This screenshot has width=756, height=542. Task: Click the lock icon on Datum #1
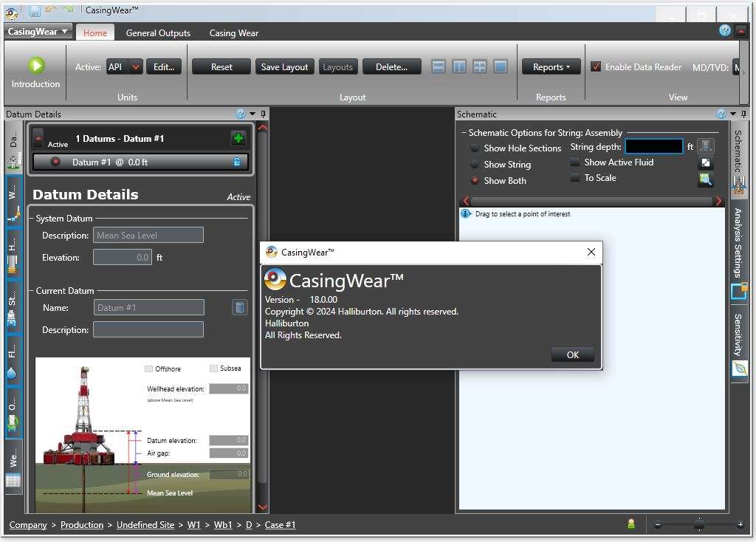point(237,162)
